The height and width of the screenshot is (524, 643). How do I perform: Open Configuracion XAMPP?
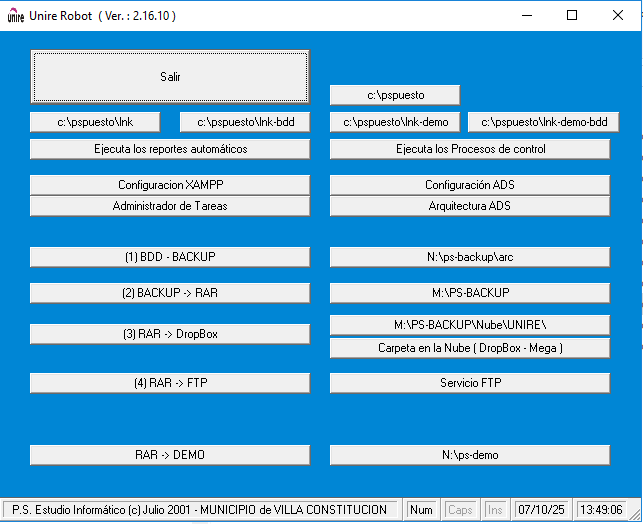[x=170, y=185]
